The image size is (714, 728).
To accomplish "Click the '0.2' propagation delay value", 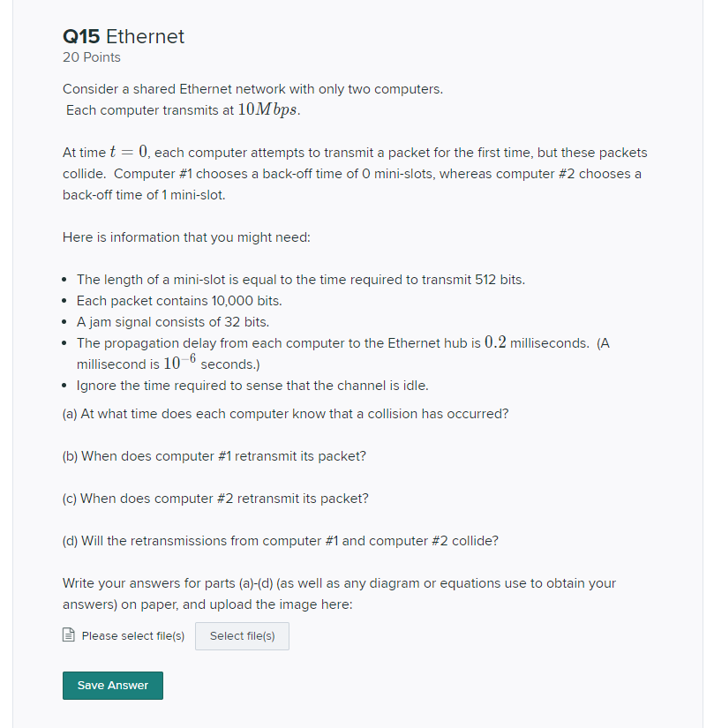I will tap(495, 342).
